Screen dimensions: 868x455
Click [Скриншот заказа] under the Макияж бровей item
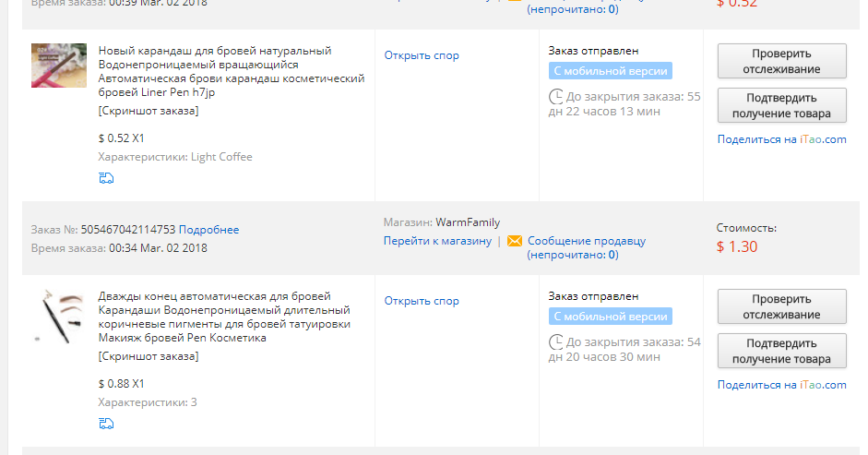[149, 356]
